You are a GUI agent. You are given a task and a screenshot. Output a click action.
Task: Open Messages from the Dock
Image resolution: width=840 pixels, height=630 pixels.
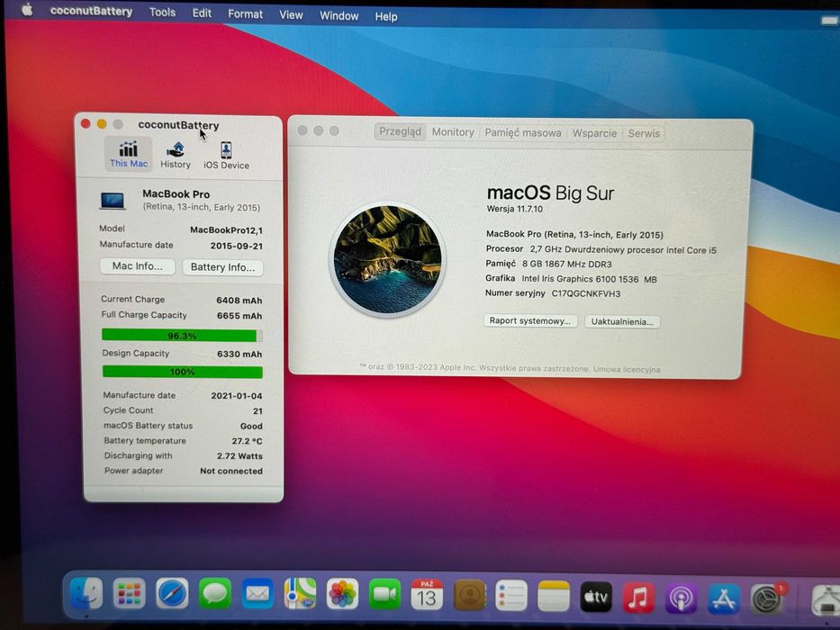click(x=215, y=594)
